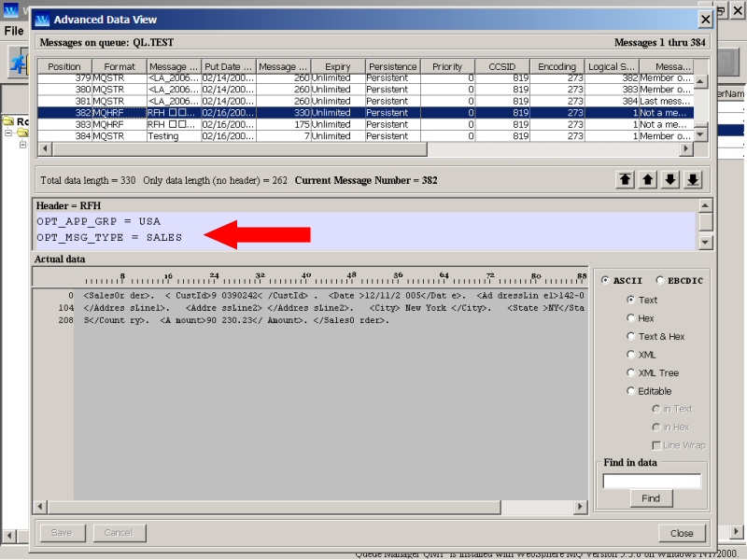Click the message table horizontal scrollbar thumb

240,148
